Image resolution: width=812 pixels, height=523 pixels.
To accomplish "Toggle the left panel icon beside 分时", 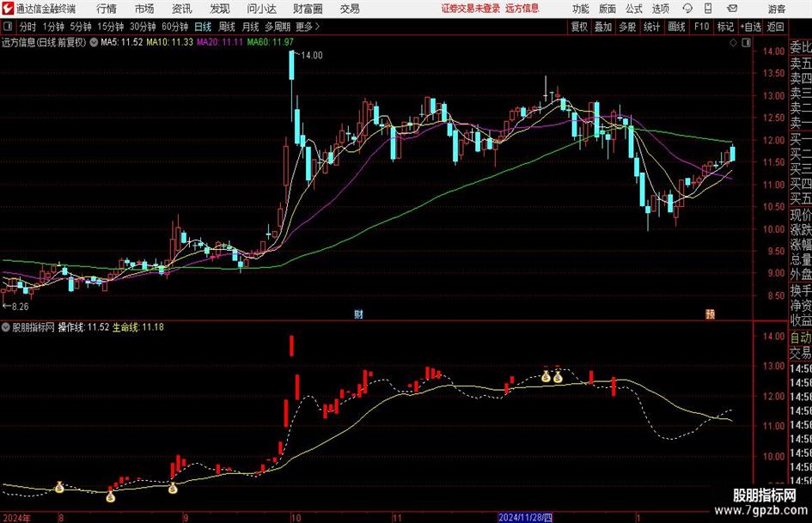I will click(8, 27).
